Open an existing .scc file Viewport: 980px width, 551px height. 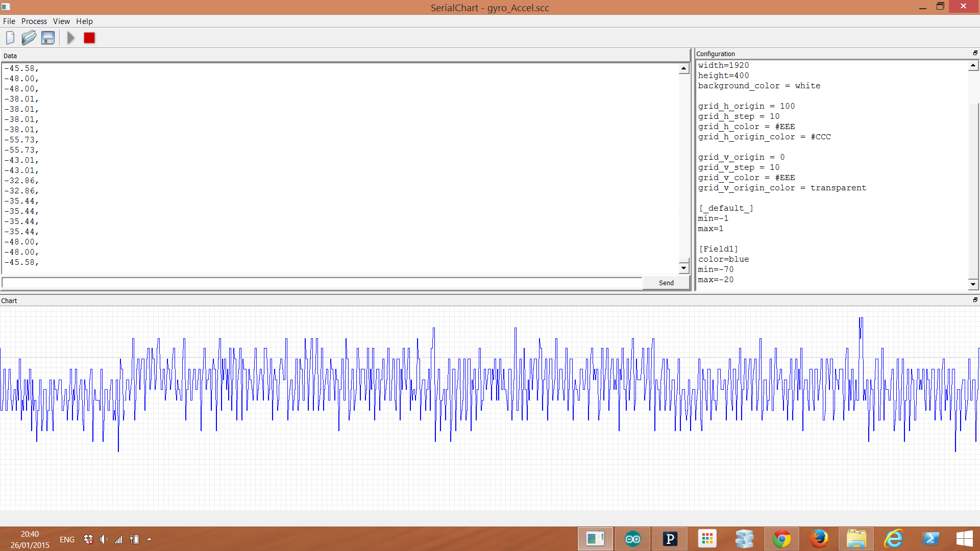click(29, 37)
